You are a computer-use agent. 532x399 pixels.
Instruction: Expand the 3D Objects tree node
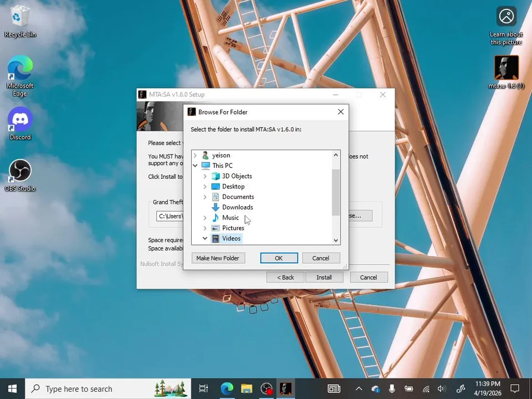click(205, 176)
